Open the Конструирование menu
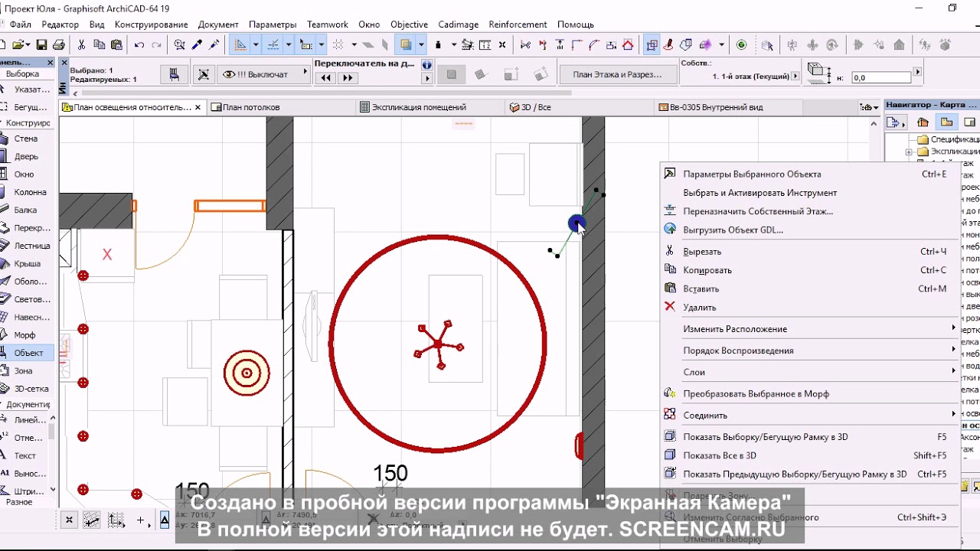 151,24
